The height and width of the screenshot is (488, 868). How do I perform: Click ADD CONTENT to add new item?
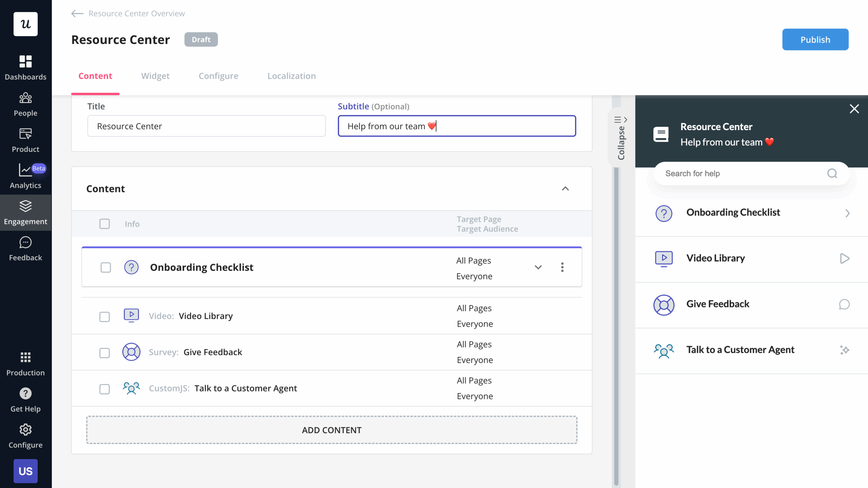(331, 430)
